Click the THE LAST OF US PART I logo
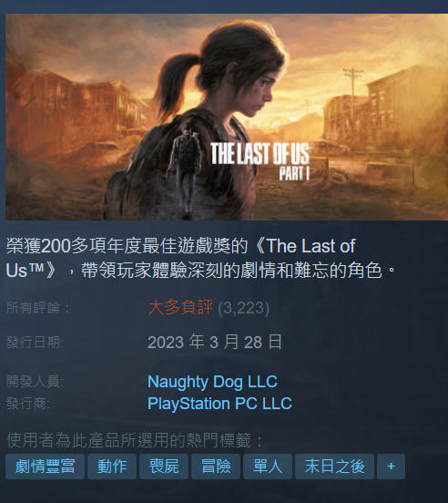Viewport: 448px width, 503px height. pyautogui.click(x=260, y=162)
